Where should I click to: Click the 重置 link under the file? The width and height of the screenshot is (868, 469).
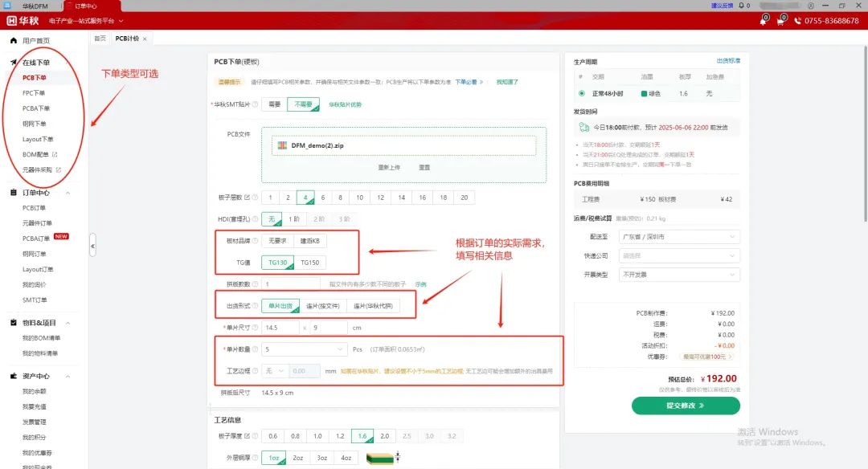(424, 167)
